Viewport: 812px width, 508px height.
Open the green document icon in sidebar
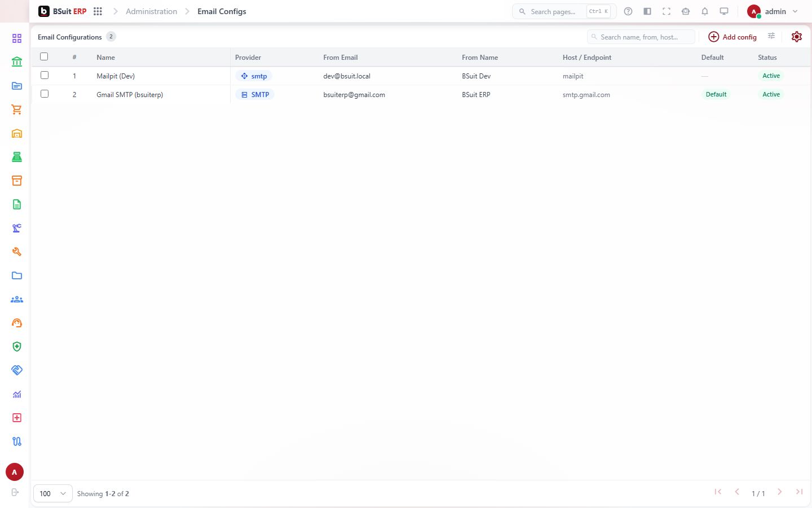pyautogui.click(x=17, y=204)
